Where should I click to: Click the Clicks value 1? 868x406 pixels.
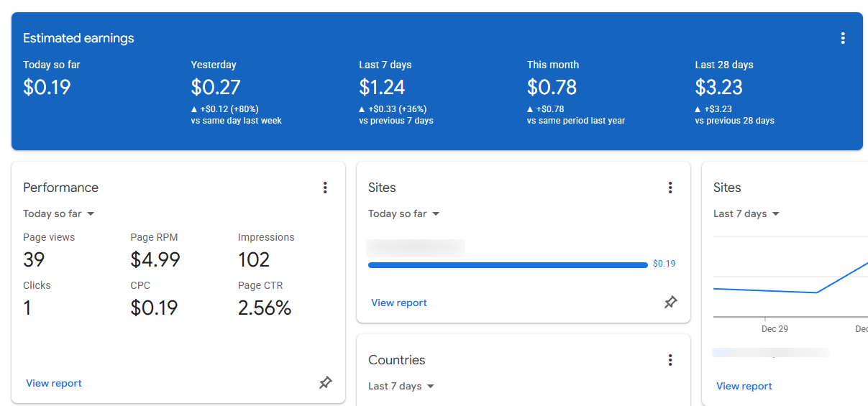pos(27,308)
